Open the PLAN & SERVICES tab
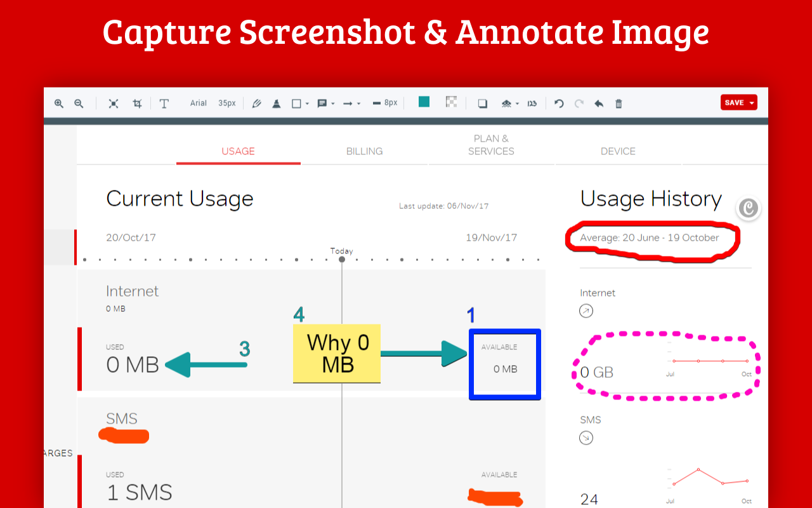Image resolution: width=812 pixels, height=508 pixels. (491, 145)
